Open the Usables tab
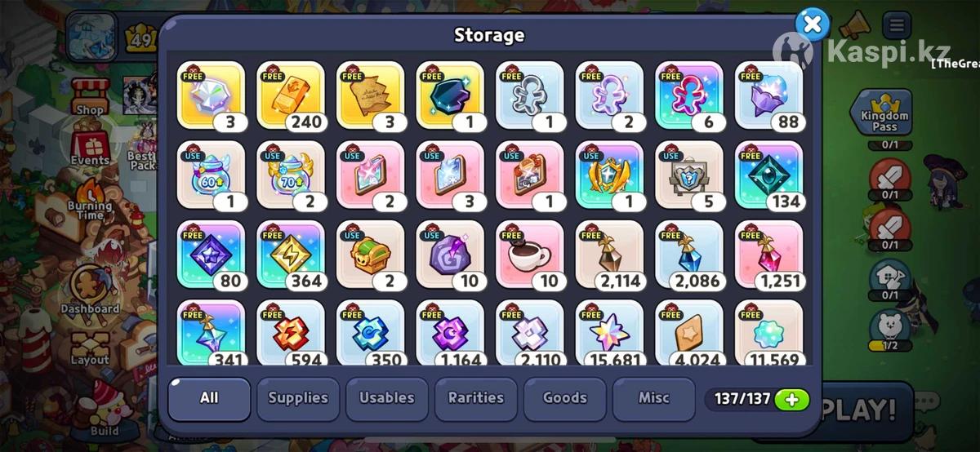The width and height of the screenshot is (980, 452). pos(387,398)
